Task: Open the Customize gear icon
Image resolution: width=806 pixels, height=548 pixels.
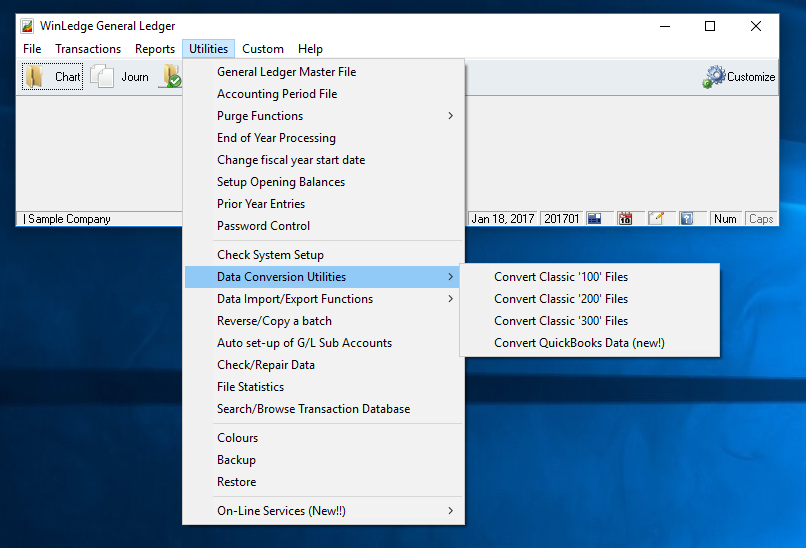Action: pos(714,77)
